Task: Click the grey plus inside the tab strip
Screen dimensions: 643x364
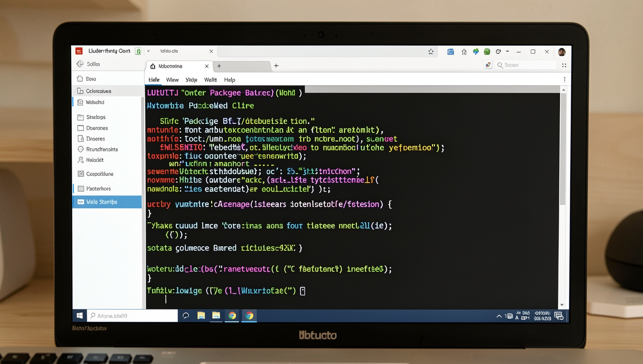Action: [x=219, y=66]
